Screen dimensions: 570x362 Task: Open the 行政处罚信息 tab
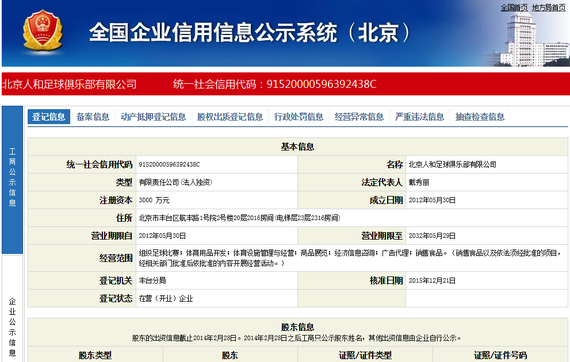[x=299, y=117]
